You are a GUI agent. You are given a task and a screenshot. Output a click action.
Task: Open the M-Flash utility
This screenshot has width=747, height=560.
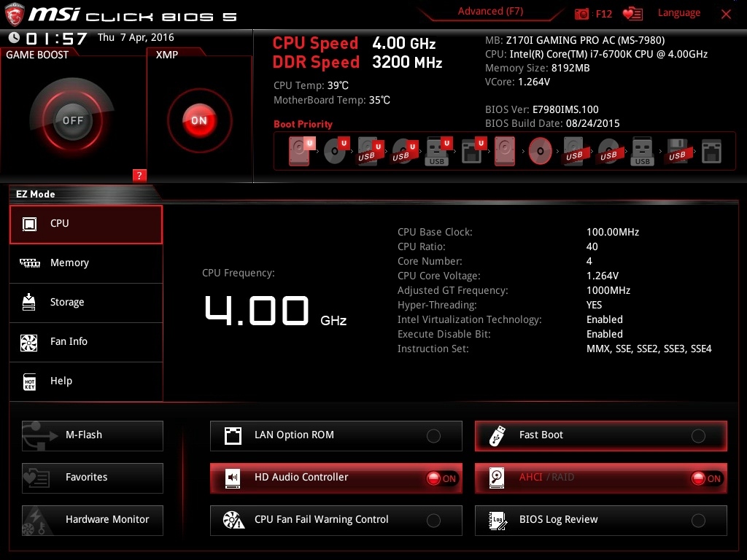[93, 436]
